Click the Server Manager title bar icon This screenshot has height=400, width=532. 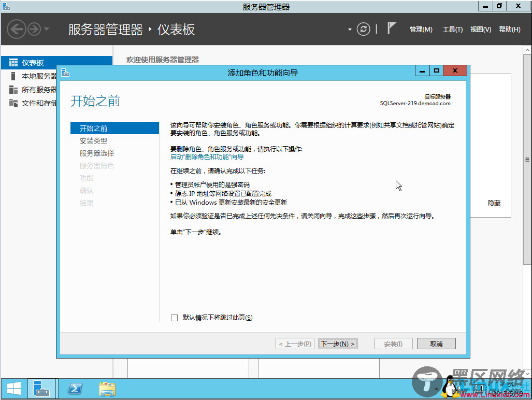(6, 6)
